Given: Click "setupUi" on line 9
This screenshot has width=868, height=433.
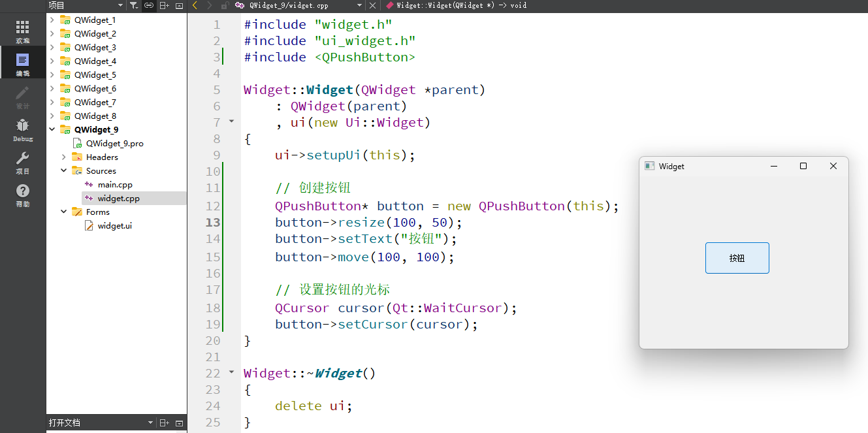Looking at the screenshot, I should point(334,155).
